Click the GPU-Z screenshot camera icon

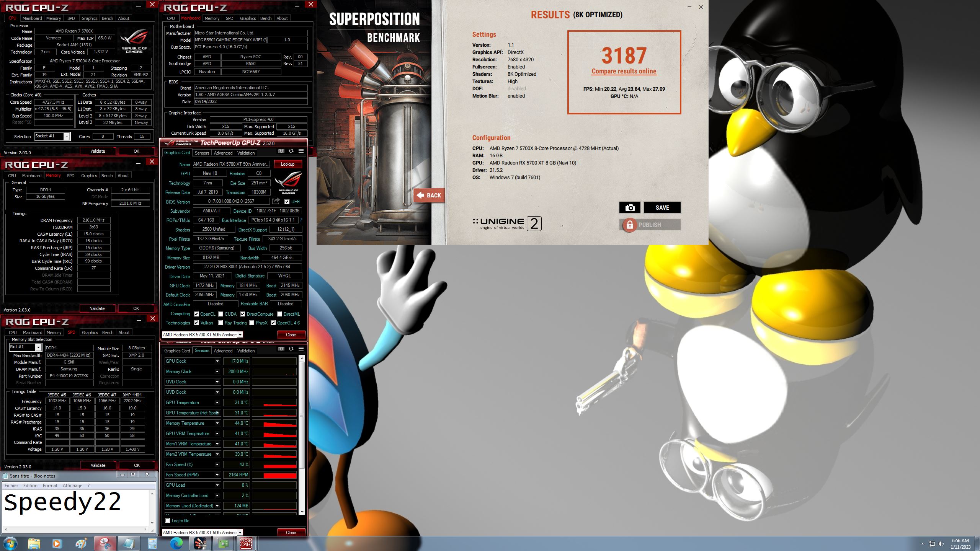[x=281, y=151]
